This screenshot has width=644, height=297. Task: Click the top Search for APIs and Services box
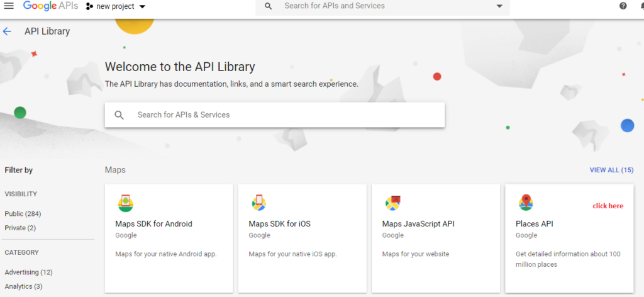pos(382,7)
